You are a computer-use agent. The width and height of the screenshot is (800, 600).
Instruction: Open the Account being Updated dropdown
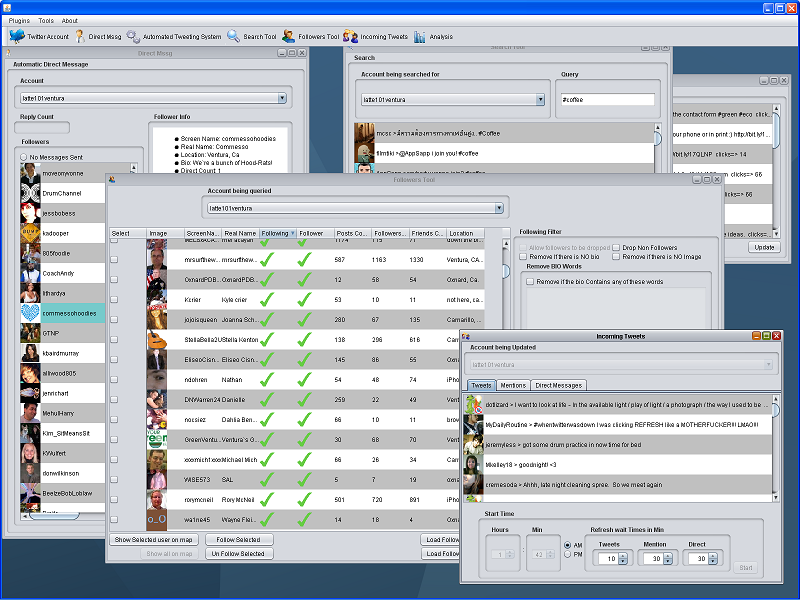point(768,365)
